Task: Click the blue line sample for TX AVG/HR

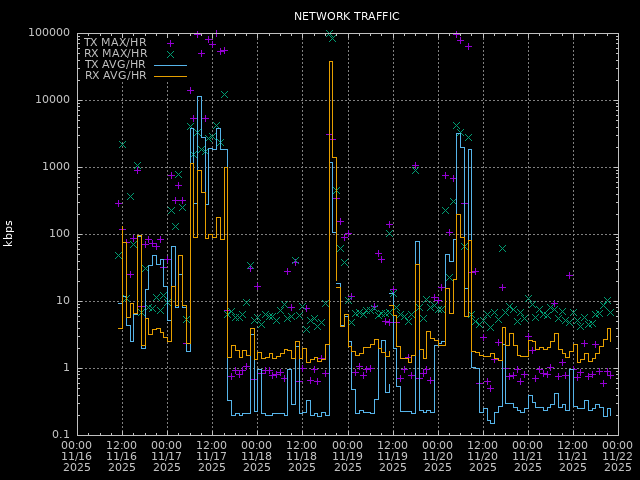Action: click(170, 65)
